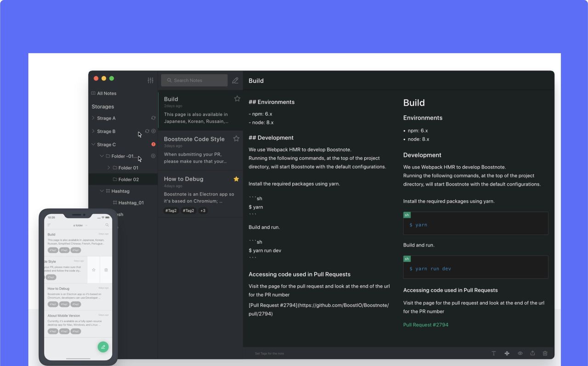Click the new note pencil icon
This screenshot has height=366, width=588.
(x=235, y=80)
